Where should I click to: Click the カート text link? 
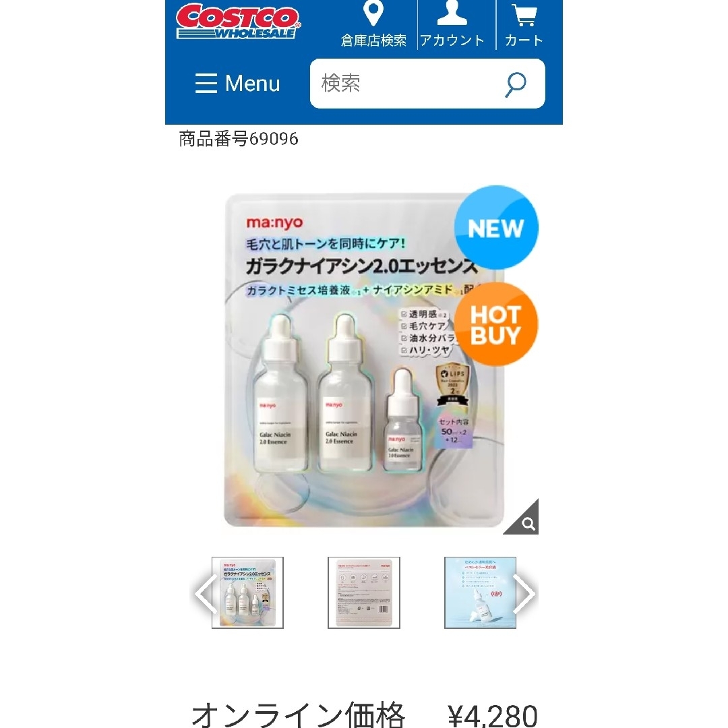[524, 40]
